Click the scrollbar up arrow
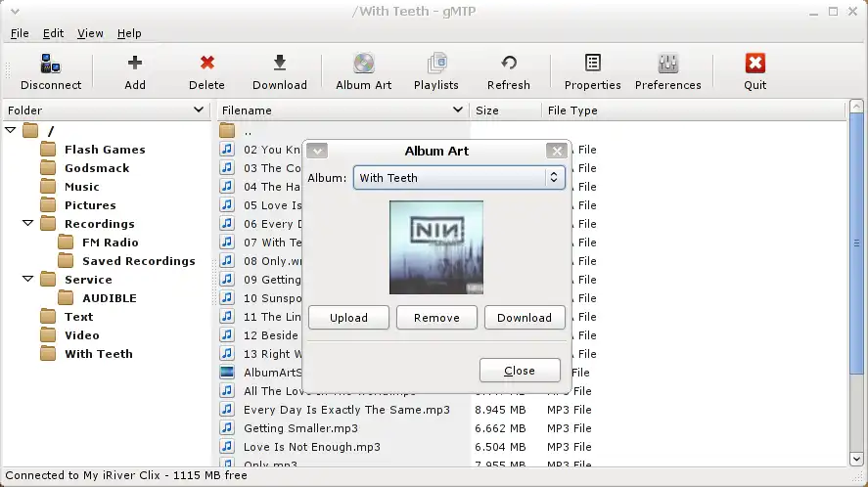Screen dimensions: 868x487 [856, 106]
